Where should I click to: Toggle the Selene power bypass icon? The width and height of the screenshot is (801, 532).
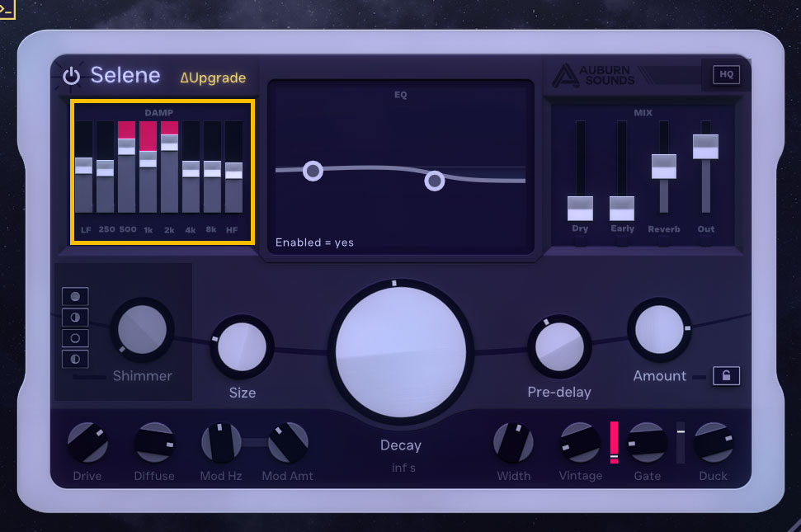pyautogui.click(x=72, y=76)
